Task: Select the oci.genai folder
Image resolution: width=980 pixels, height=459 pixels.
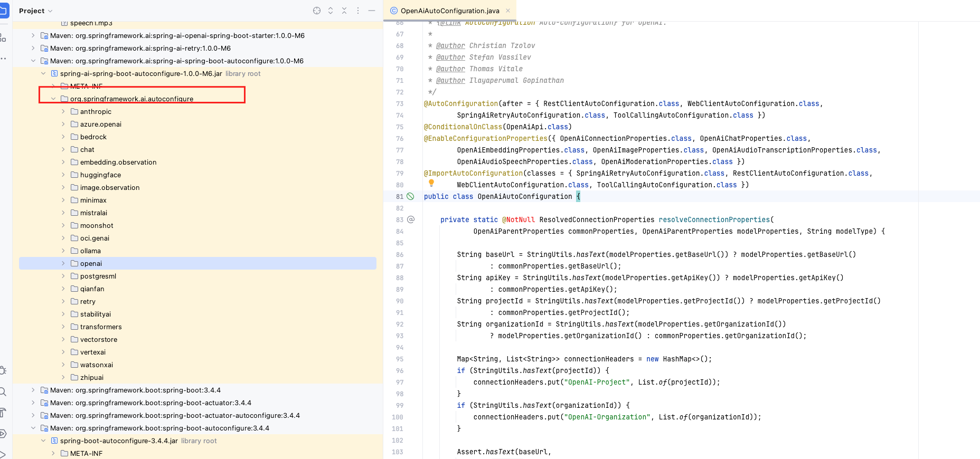Action: [95, 238]
